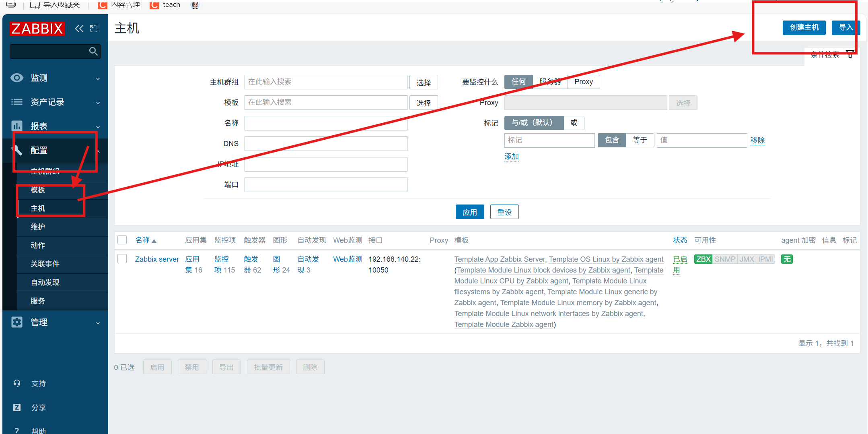Click the IPMI availability badge

point(765,259)
